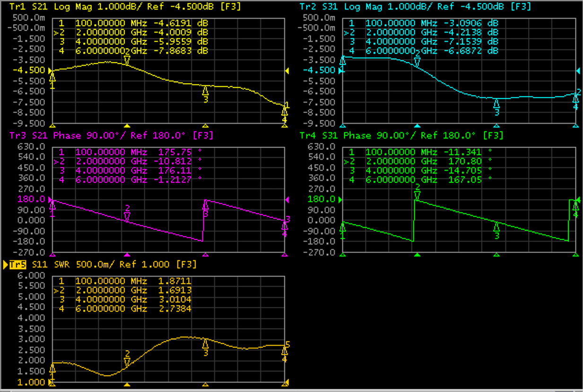The height and width of the screenshot is (392, 583).
Task: Click the marker 3 stimulus triangle under Tr1
Action: click(205, 126)
